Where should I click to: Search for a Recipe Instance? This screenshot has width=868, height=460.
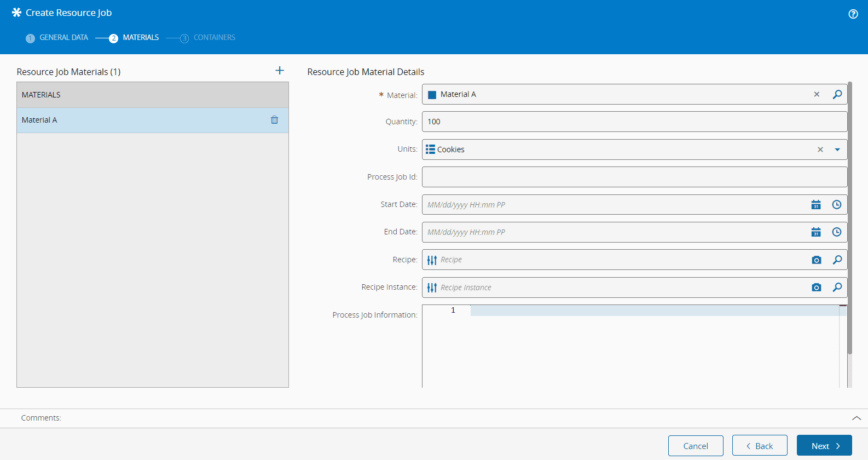(837, 287)
